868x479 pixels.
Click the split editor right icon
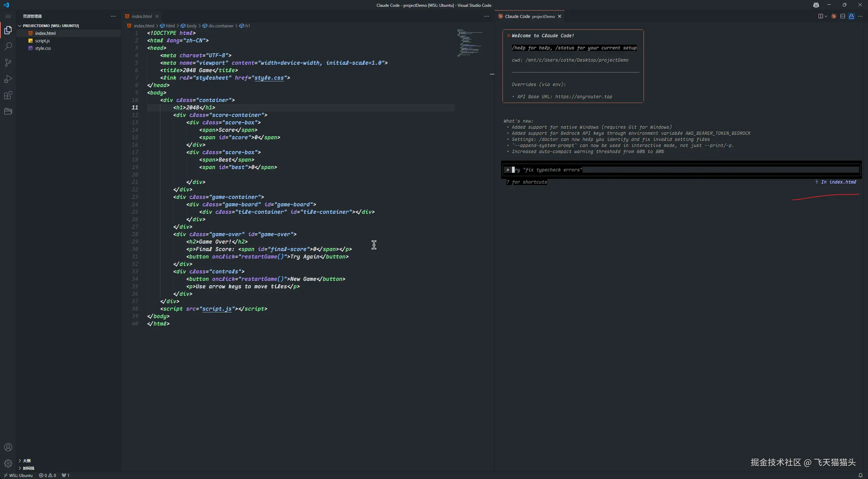tap(821, 16)
